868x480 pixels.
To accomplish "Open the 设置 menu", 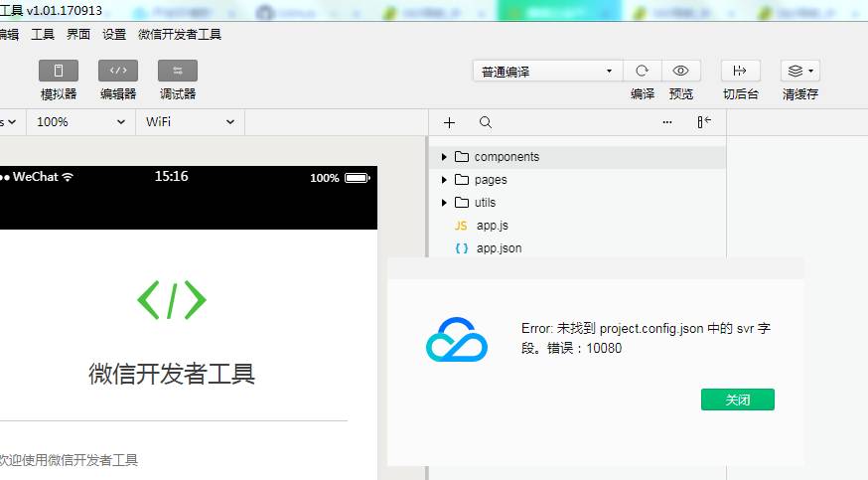I will pyautogui.click(x=114, y=35).
